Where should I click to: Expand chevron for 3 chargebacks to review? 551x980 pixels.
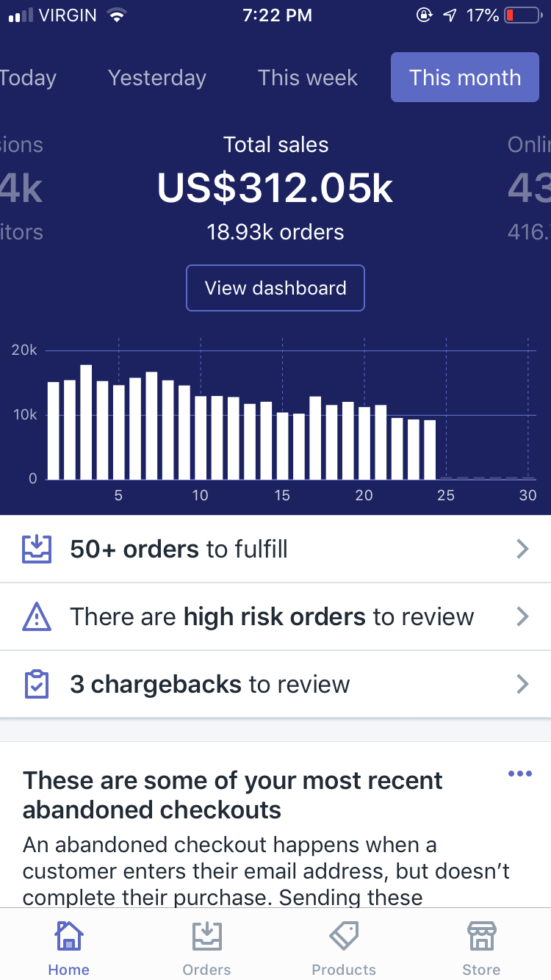[522, 684]
